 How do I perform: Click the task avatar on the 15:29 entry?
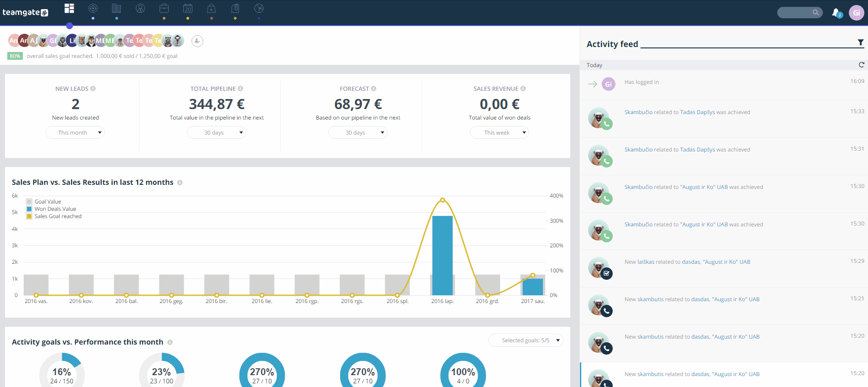click(x=600, y=268)
